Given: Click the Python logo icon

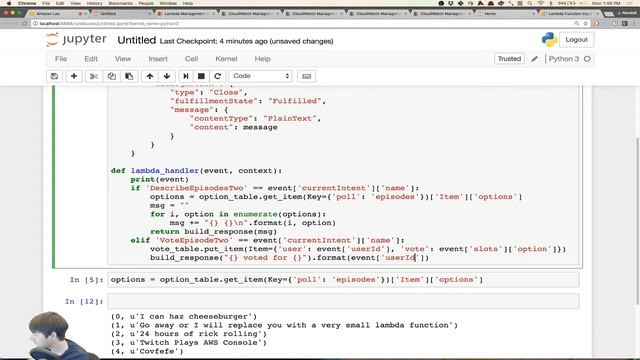Looking at the screenshot, I should click(549, 40).
